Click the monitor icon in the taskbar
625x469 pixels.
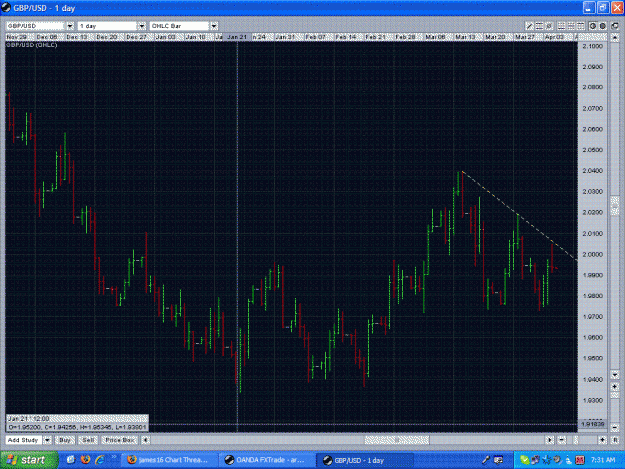pyautogui.click(x=498, y=460)
